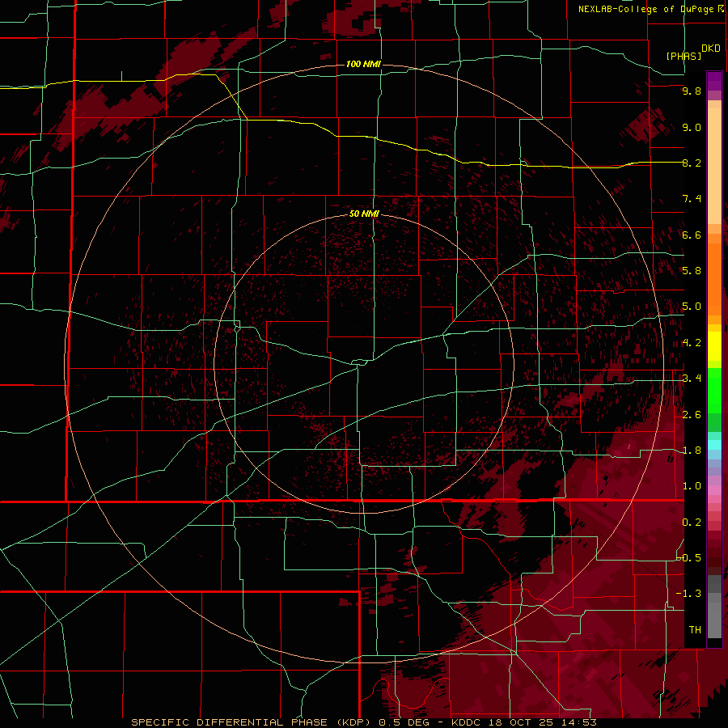Click the DKD product label above legend
Viewport: 728px width, 728px height.
pos(711,49)
